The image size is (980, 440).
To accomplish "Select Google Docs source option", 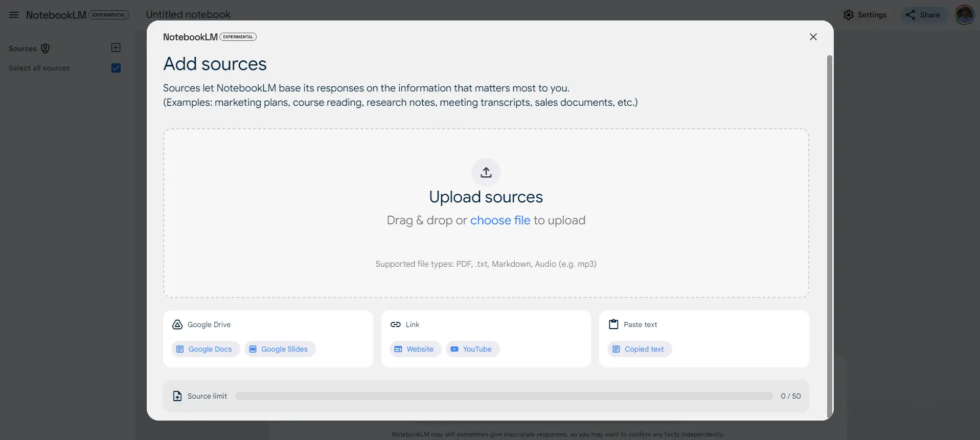I will pyautogui.click(x=206, y=349).
